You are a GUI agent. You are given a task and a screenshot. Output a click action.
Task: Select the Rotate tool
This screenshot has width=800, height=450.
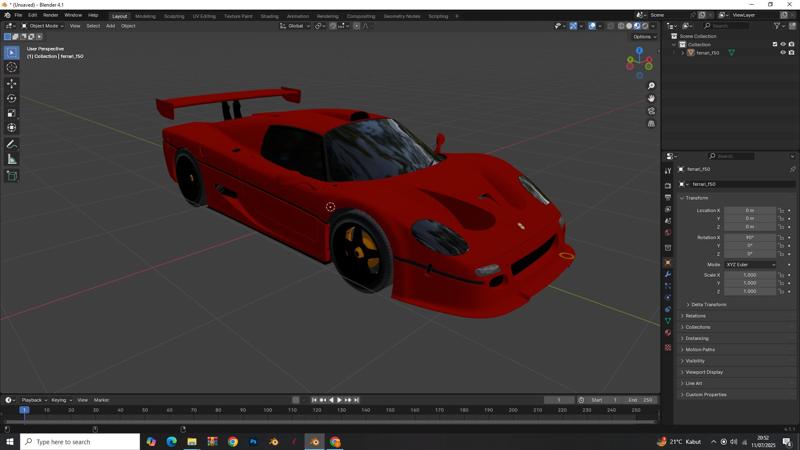coord(12,98)
